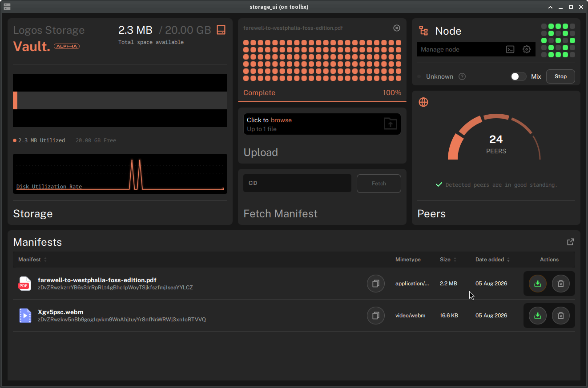
Task: Click the video/webm mimetype cell
Action: (410, 316)
